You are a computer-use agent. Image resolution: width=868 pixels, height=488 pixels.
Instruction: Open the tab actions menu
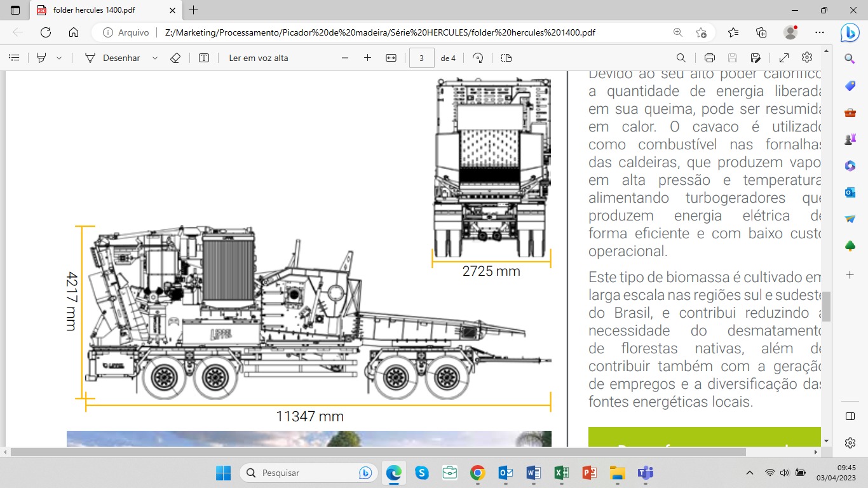pyautogui.click(x=15, y=10)
